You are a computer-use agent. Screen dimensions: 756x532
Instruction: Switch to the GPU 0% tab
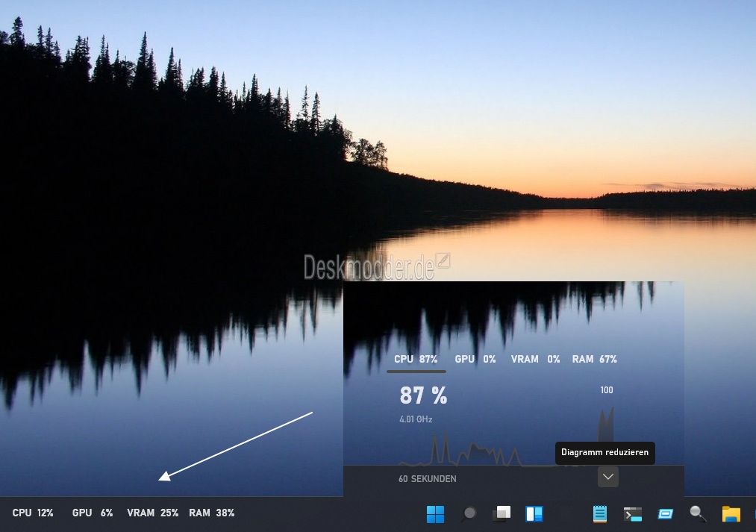(475, 359)
